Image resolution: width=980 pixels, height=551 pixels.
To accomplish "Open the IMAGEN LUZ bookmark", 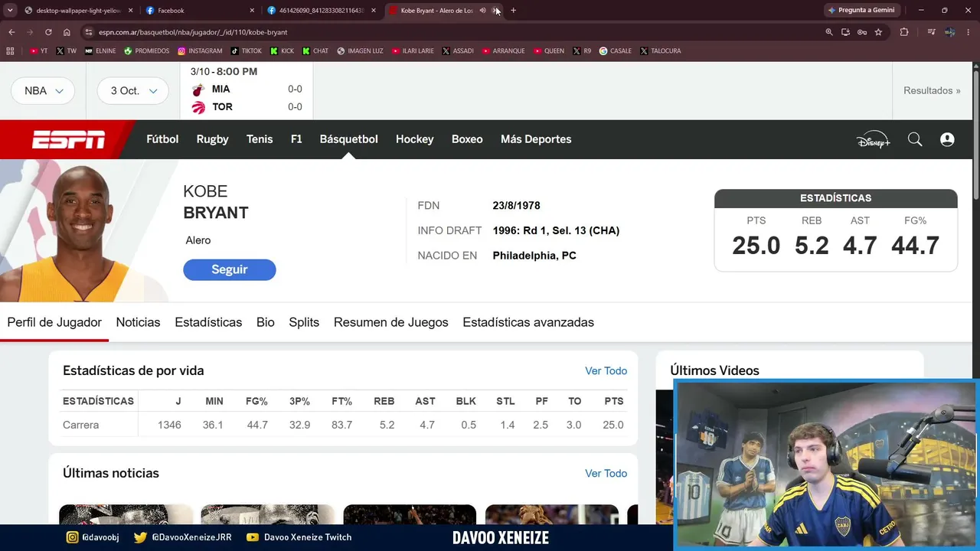I will (x=360, y=51).
